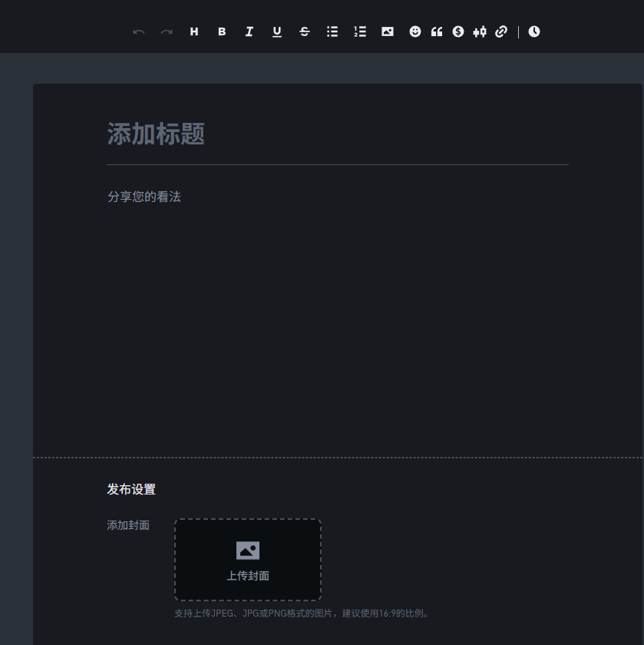Click the JPEG/JPG/PNG format hint text
Screen dimensions: 644x645
coord(302,614)
